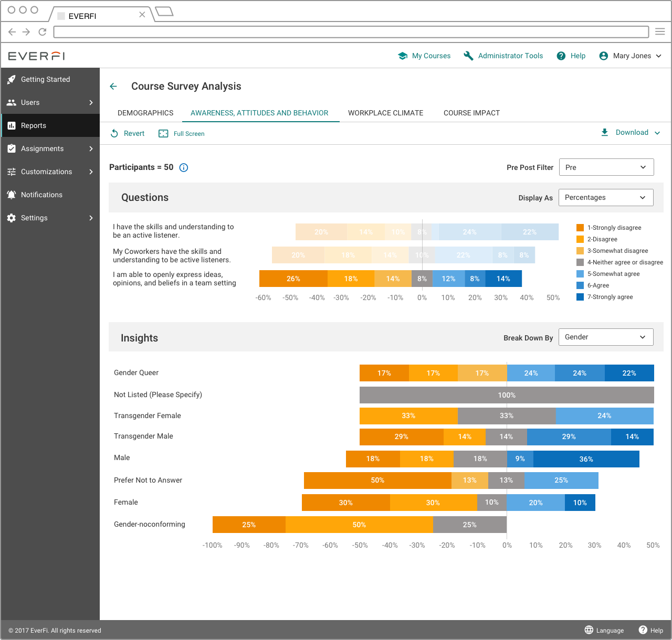This screenshot has width=672, height=640.
Task: Click the Help question mark icon in header
Action: click(561, 56)
